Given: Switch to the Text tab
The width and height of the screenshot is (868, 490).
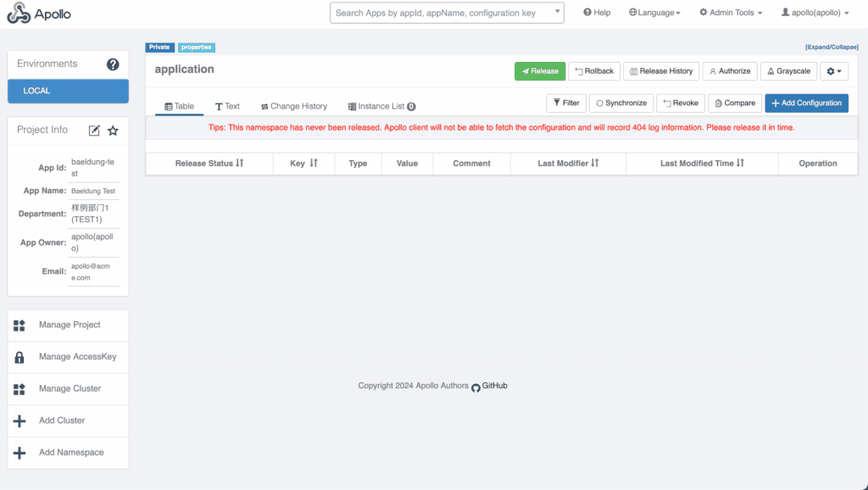Looking at the screenshot, I should point(227,106).
